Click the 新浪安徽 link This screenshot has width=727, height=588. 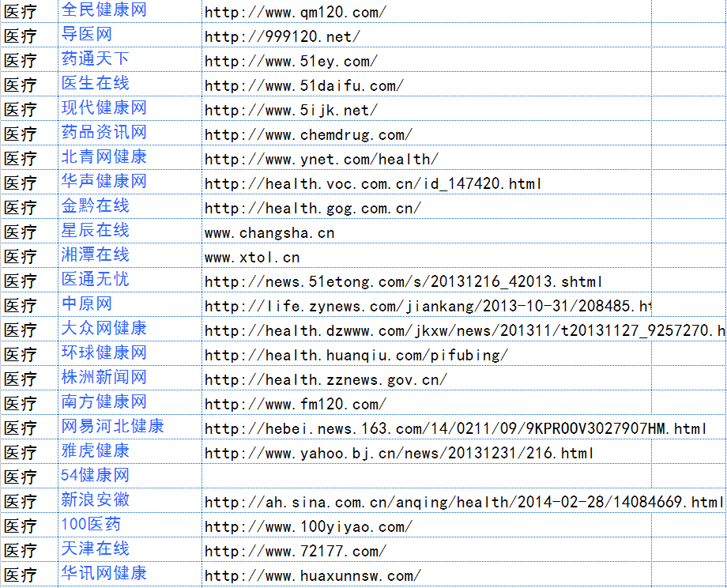tap(95, 500)
